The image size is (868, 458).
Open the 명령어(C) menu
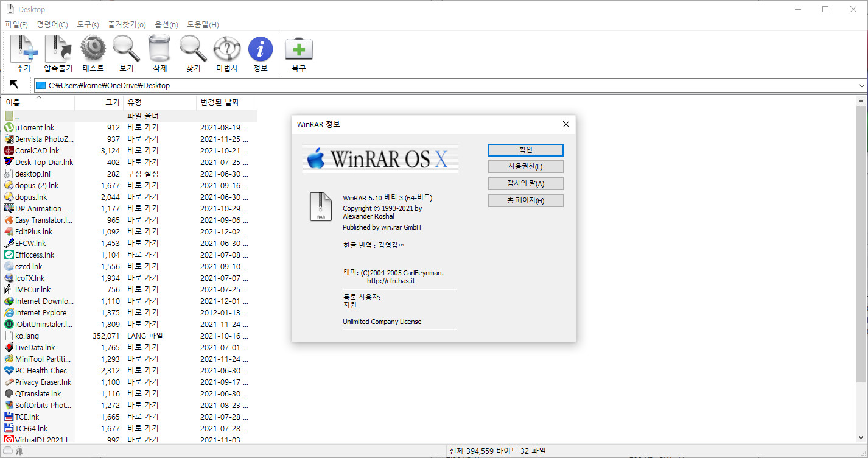tap(52, 24)
